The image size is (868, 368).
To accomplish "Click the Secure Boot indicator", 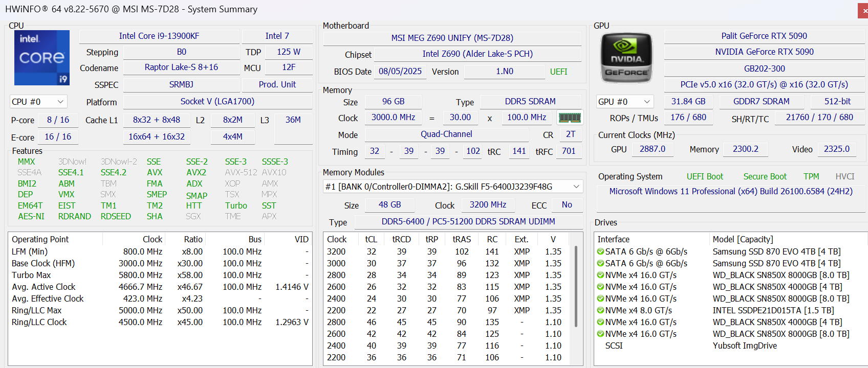I will [765, 176].
